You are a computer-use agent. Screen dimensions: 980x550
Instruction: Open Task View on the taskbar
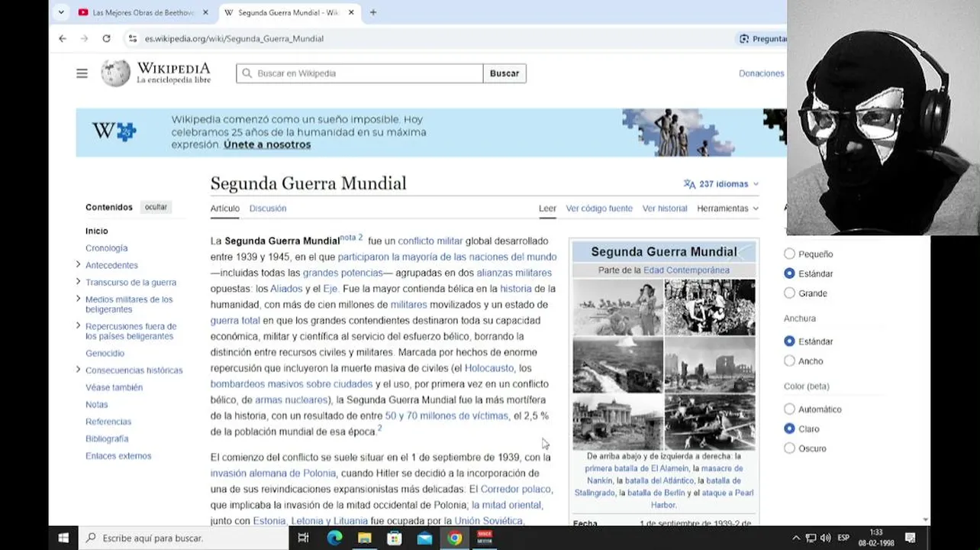303,538
